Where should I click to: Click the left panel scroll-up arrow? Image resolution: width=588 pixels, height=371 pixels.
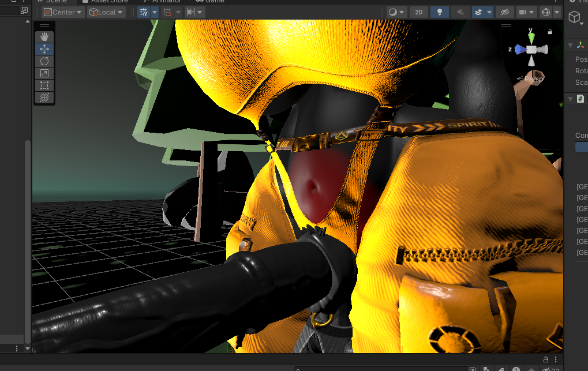click(x=27, y=22)
